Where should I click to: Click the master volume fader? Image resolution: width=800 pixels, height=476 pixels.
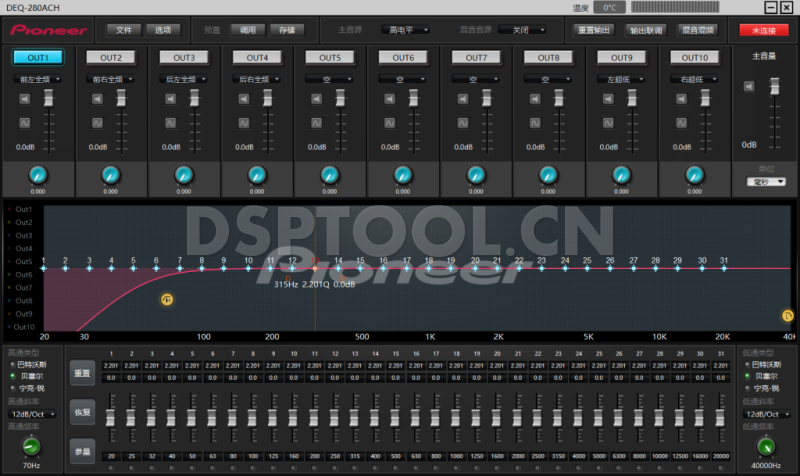774,86
